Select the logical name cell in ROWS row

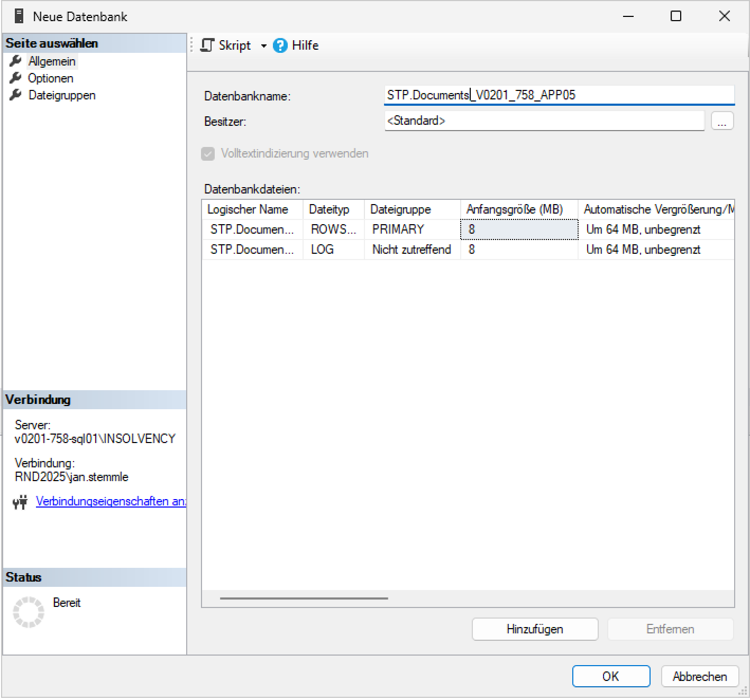tap(252, 229)
